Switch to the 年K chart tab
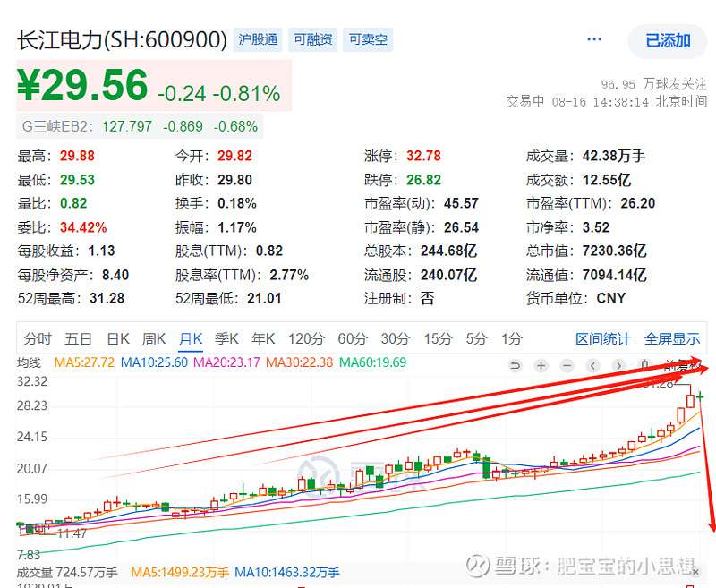 263,339
